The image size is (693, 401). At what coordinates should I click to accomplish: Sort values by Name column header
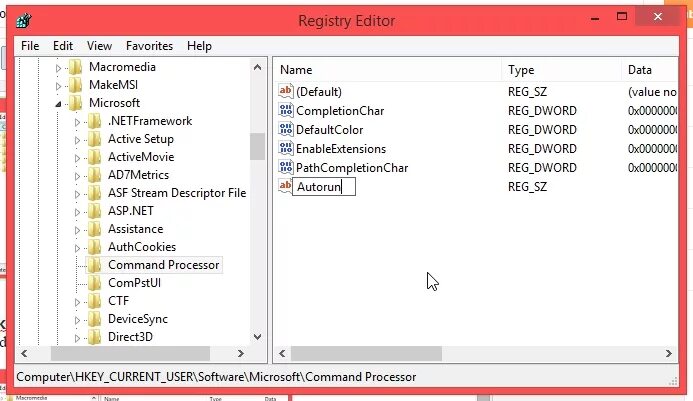[387, 70]
